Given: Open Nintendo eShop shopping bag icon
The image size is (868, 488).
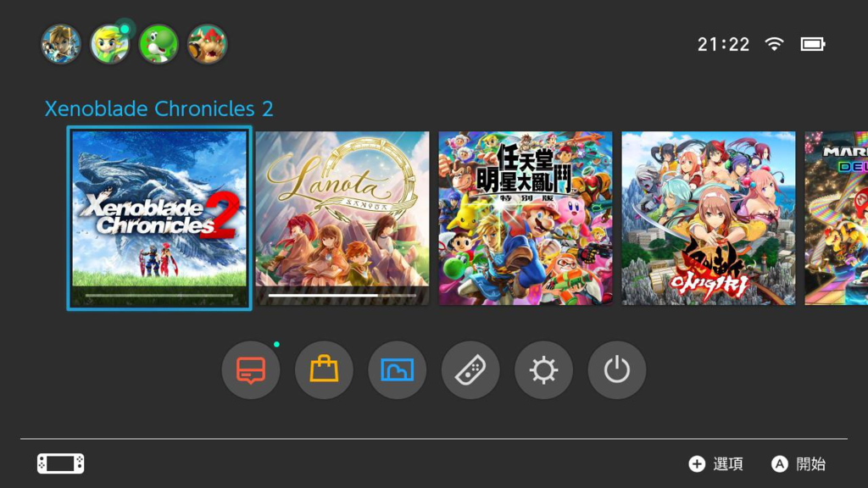Looking at the screenshot, I should (324, 369).
